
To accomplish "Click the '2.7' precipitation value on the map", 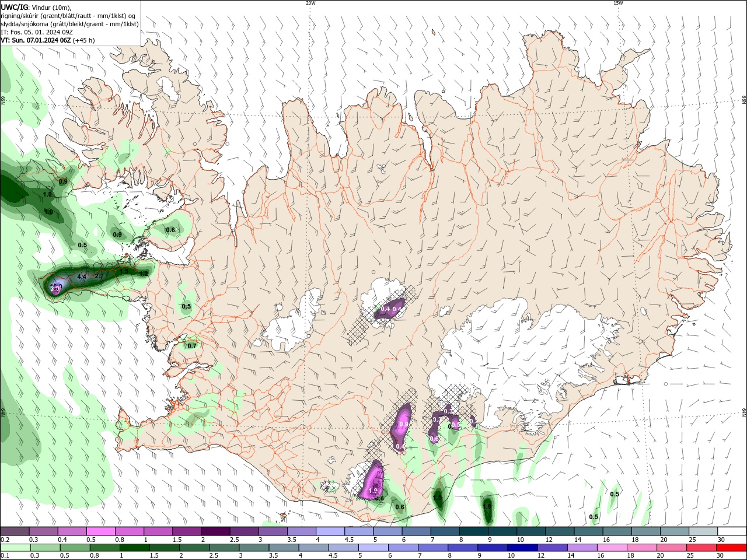I will coord(99,276).
